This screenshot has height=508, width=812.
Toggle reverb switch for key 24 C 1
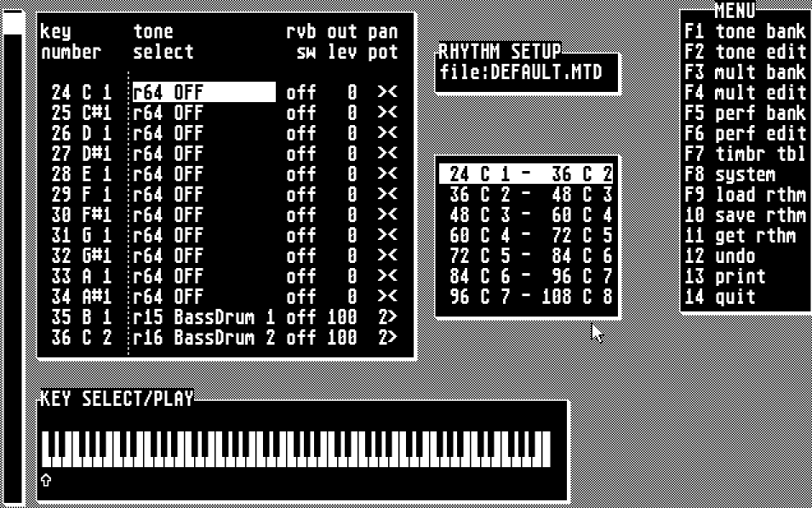coord(300,93)
